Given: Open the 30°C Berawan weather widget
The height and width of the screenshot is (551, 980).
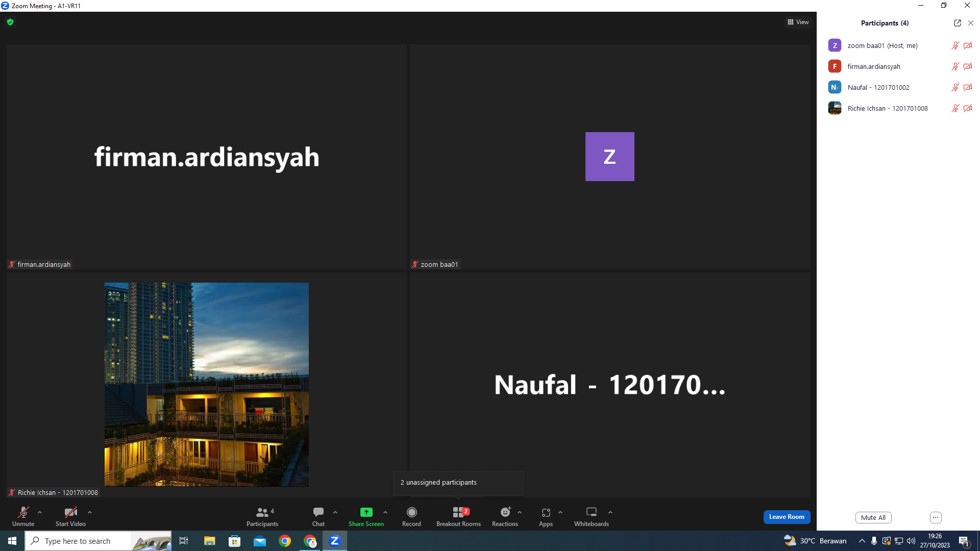Looking at the screenshot, I should click(815, 541).
